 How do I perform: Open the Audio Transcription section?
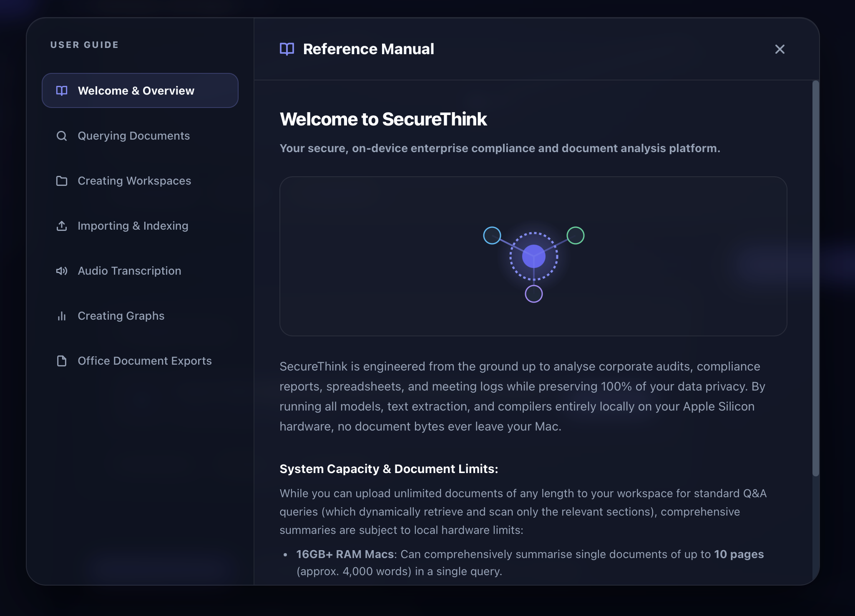(x=140, y=270)
